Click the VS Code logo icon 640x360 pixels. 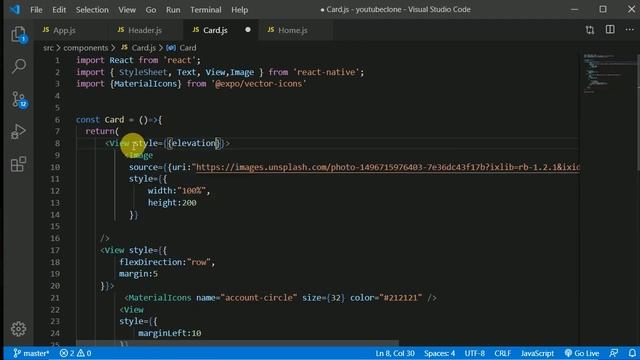(15, 9)
